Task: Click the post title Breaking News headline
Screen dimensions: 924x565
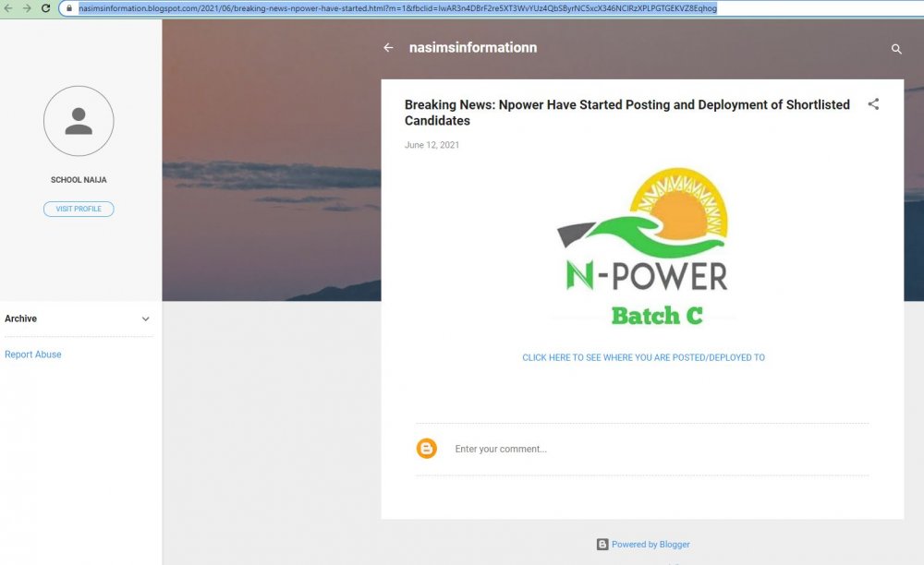Action: [627, 113]
